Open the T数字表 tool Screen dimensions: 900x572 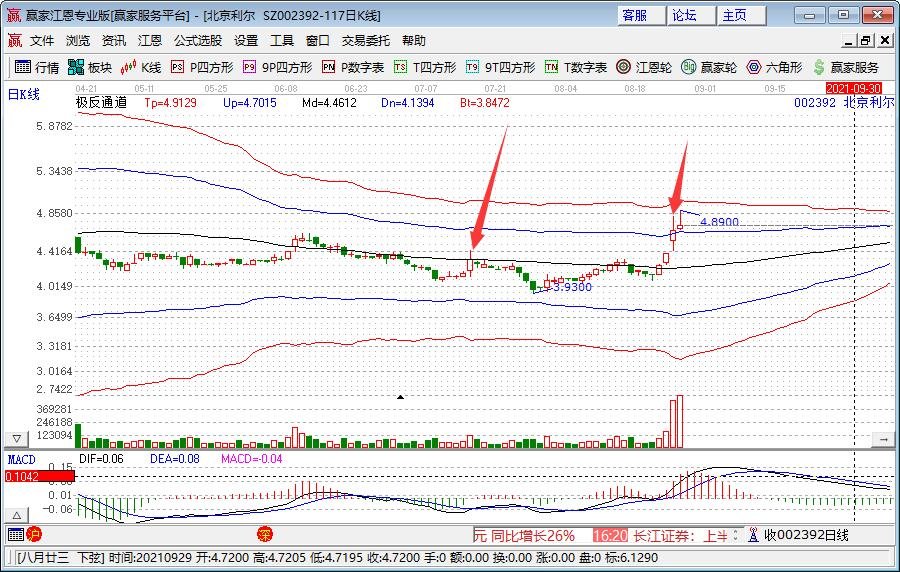pos(576,68)
